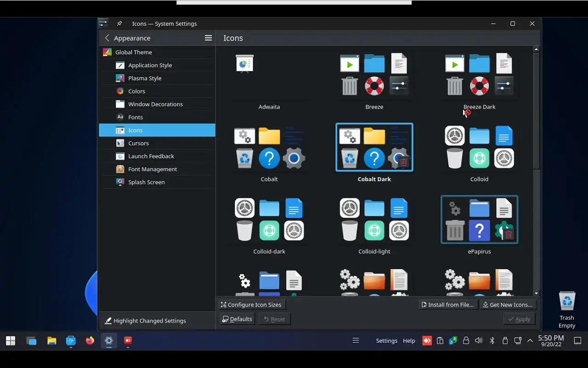Open the hamburger menu beside Appearance
The height and width of the screenshot is (368, 588).
(208, 38)
